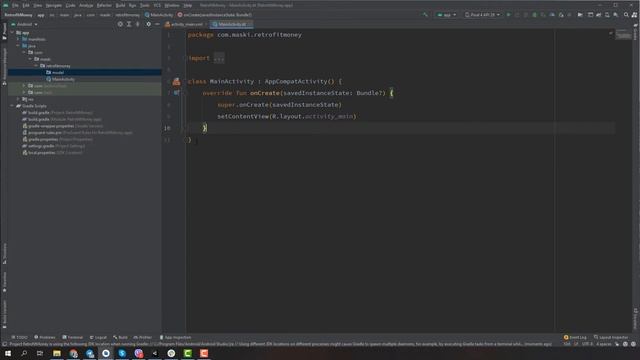This screenshot has width=640, height=360.
Task: Collapse the Gradle Scripts node
Action: coord(12,106)
